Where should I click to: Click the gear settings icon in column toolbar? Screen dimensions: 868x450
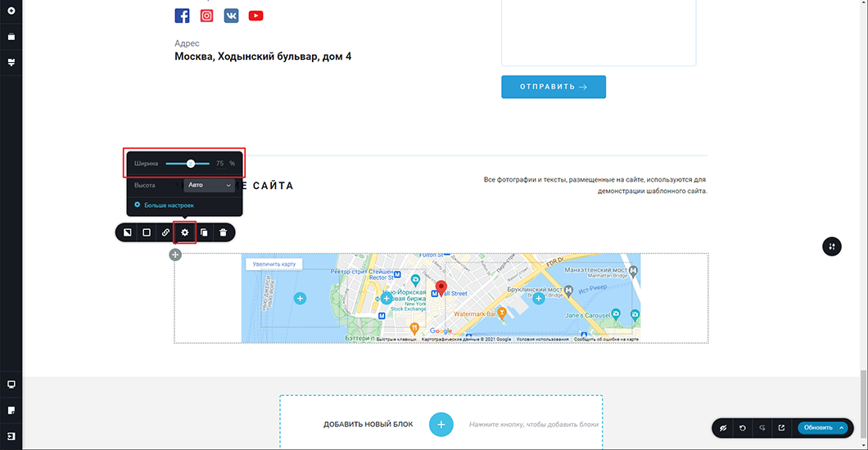185,232
